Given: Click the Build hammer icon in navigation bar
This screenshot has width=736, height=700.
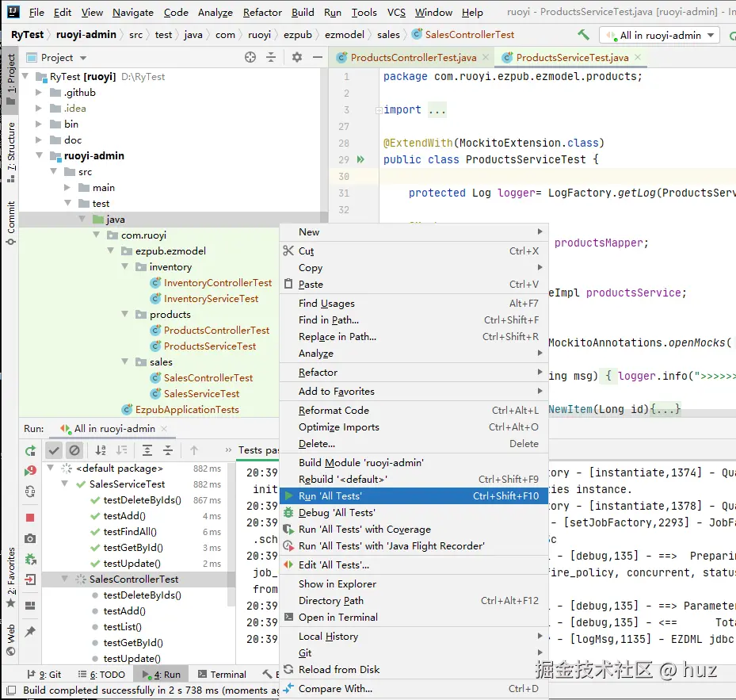Looking at the screenshot, I should [584, 35].
